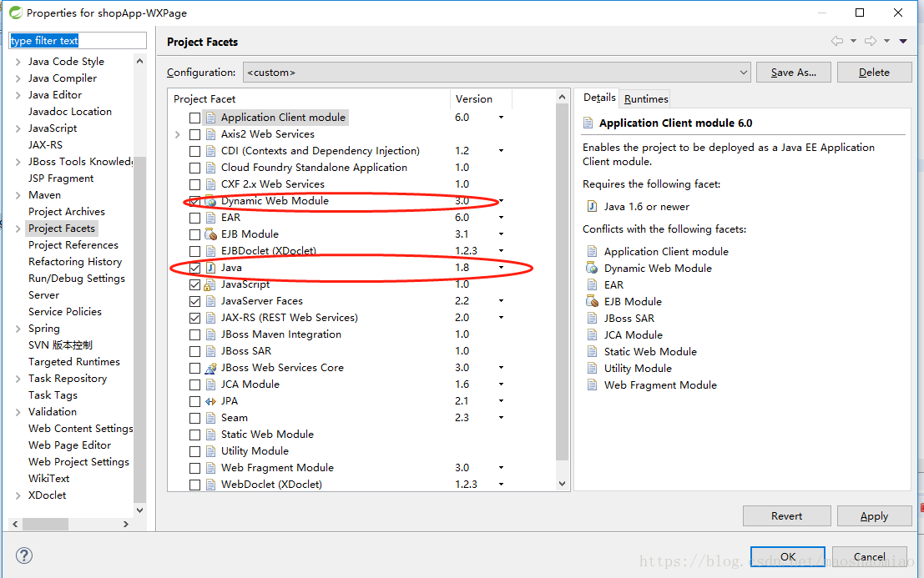Enable the EAR facet checkbox
This screenshot has height=578, width=924.
point(194,218)
